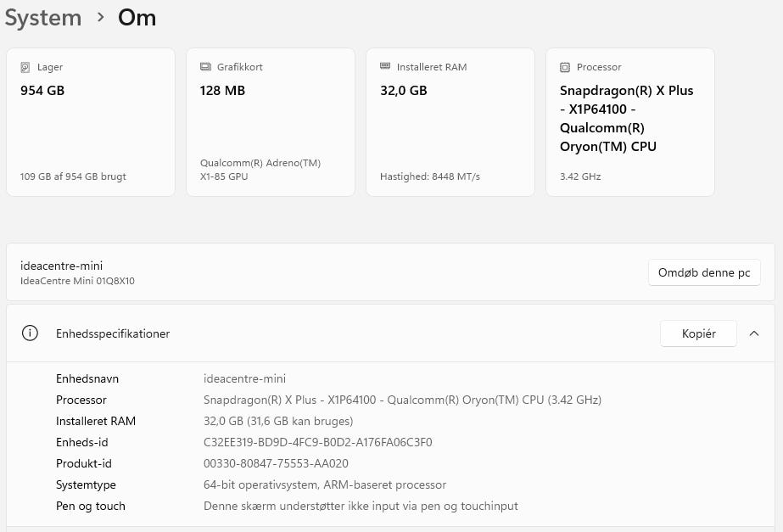This screenshot has width=783, height=532.
Task: Click the Lager storage icon
Action: coord(25,67)
